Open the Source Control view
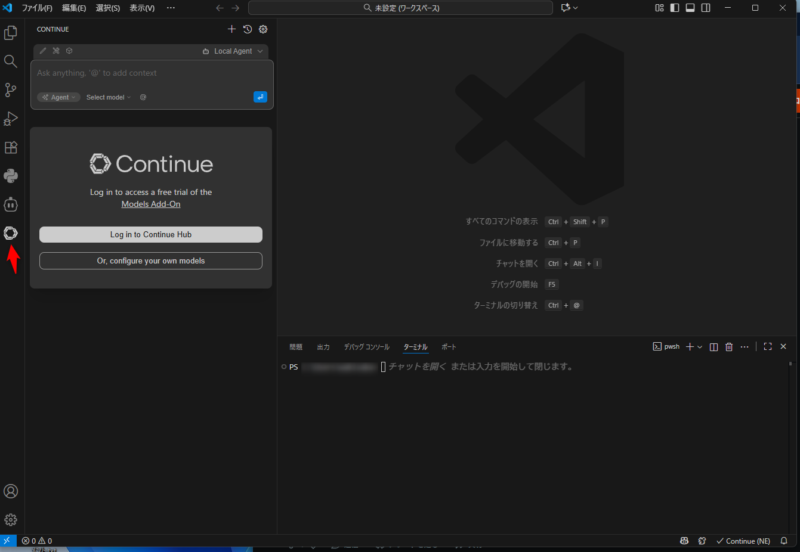The height and width of the screenshot is (552, 800). click(x=11, y=90)
